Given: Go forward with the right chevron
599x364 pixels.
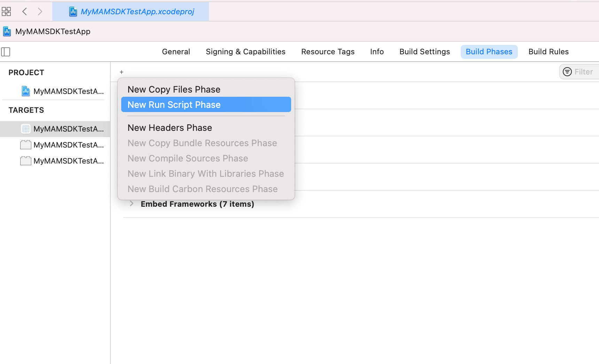Looking at the screenshot, I should pyautogui.click(x=40, y=11).
